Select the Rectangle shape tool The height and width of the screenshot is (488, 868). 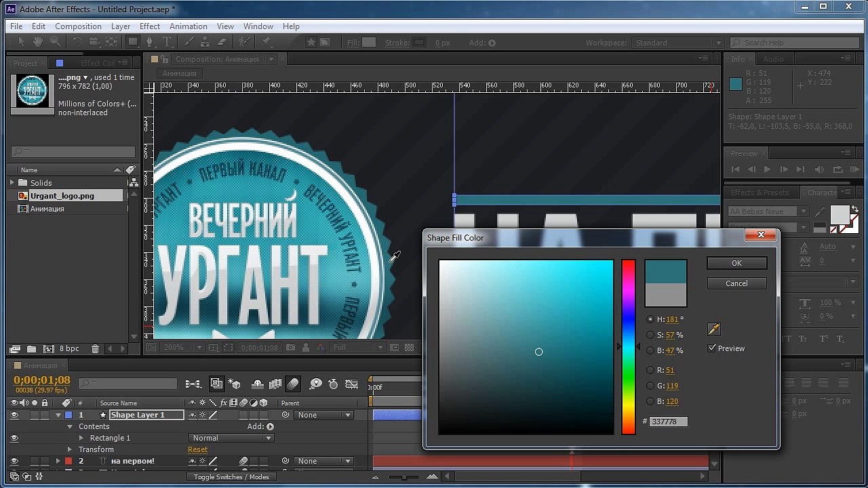(133, 42)
